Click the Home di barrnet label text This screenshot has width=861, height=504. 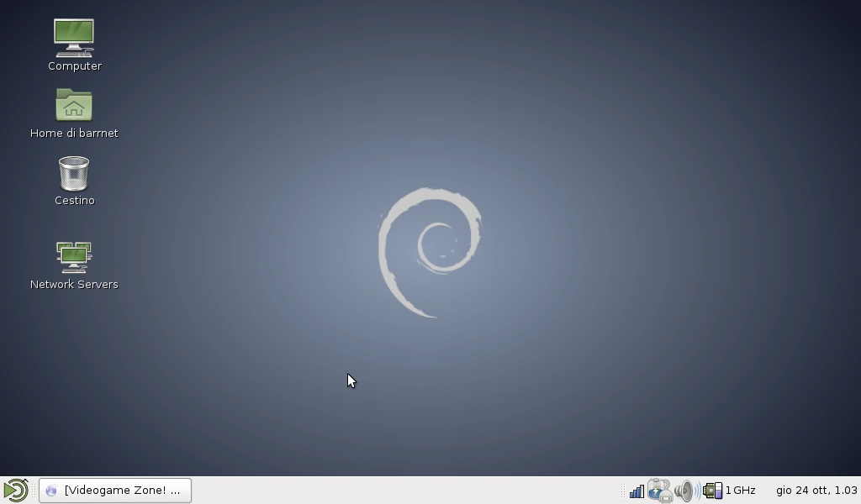coord(74,134)
